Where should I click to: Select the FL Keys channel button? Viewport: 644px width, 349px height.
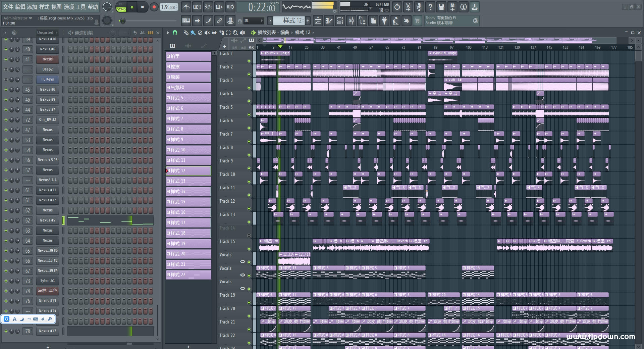(47, 80)
